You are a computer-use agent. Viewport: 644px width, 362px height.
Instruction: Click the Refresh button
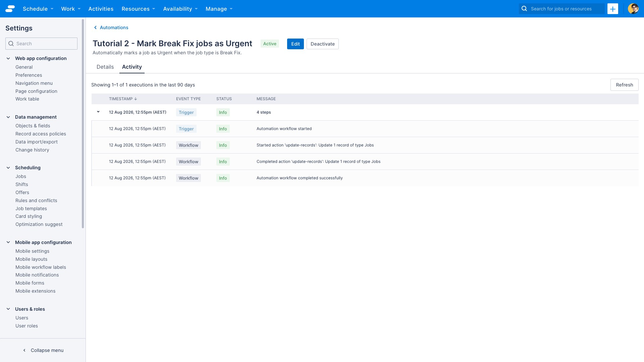pyautogui.click(x=624, y=85)
